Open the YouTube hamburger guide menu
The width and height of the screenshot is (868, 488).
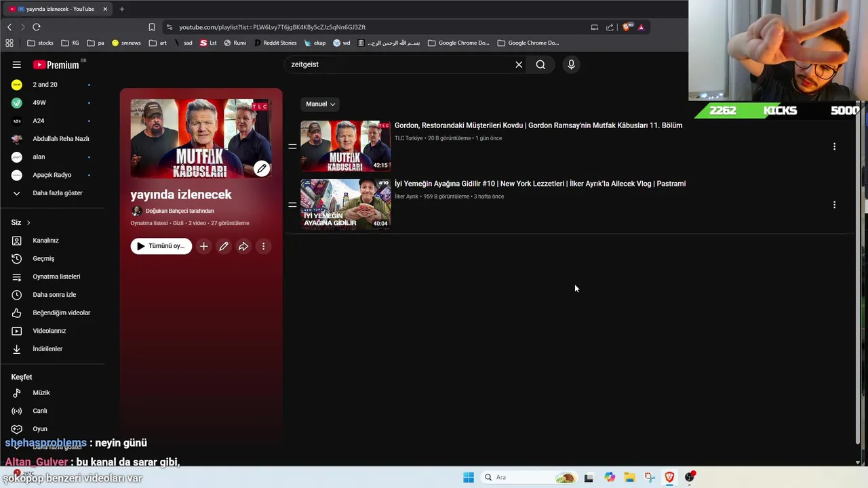point(16,64)
